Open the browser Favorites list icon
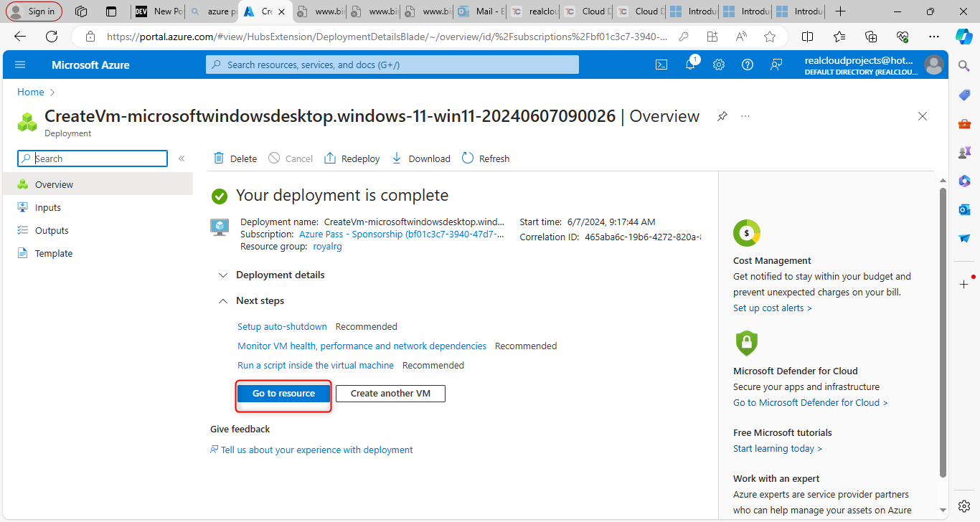 (x=839, y=37)
